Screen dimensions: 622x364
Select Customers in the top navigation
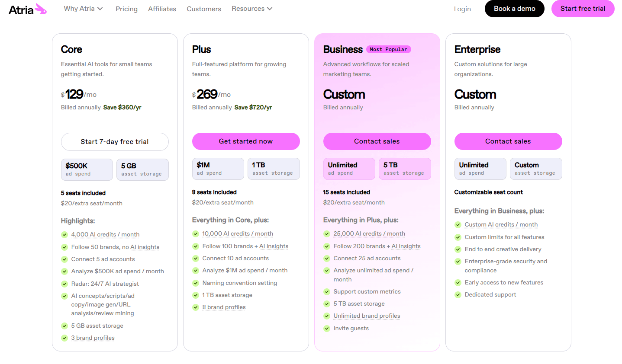click(204, 9)
